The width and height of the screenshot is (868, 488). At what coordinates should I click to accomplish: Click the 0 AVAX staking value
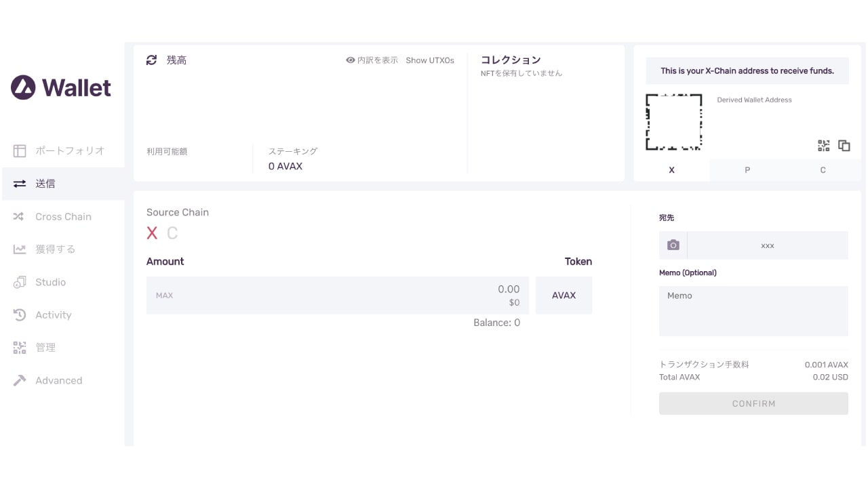coord(285,166)
